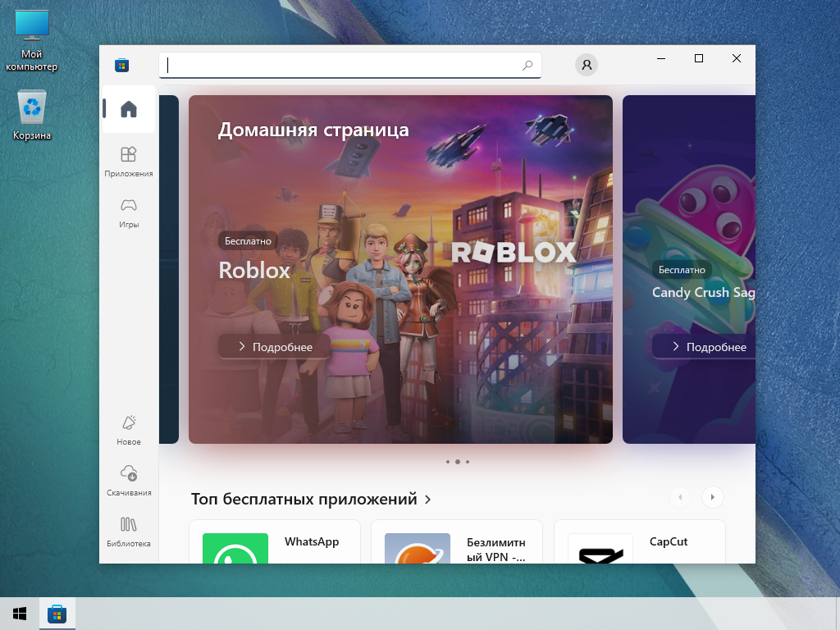The image size is (840, 630).
Task: Open the Новое notifications section
Action: click(x=128, y=429)
